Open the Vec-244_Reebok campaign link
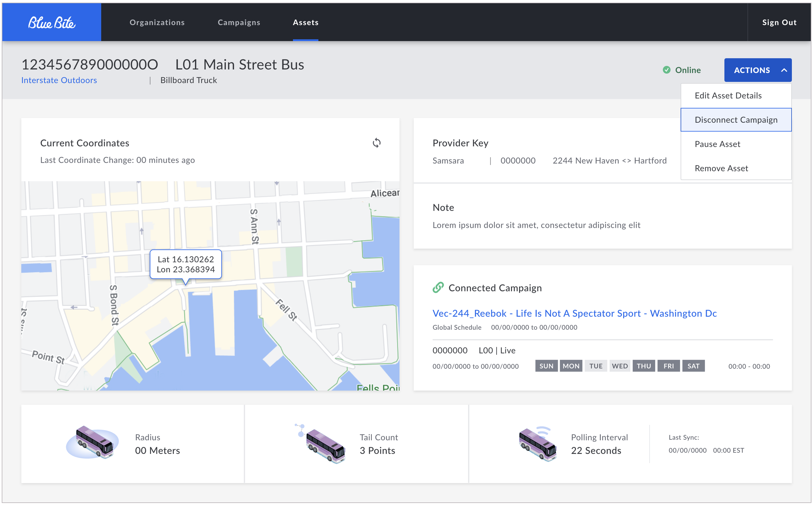The width and height of the screenshot is (812, 505). click(574, 313)
